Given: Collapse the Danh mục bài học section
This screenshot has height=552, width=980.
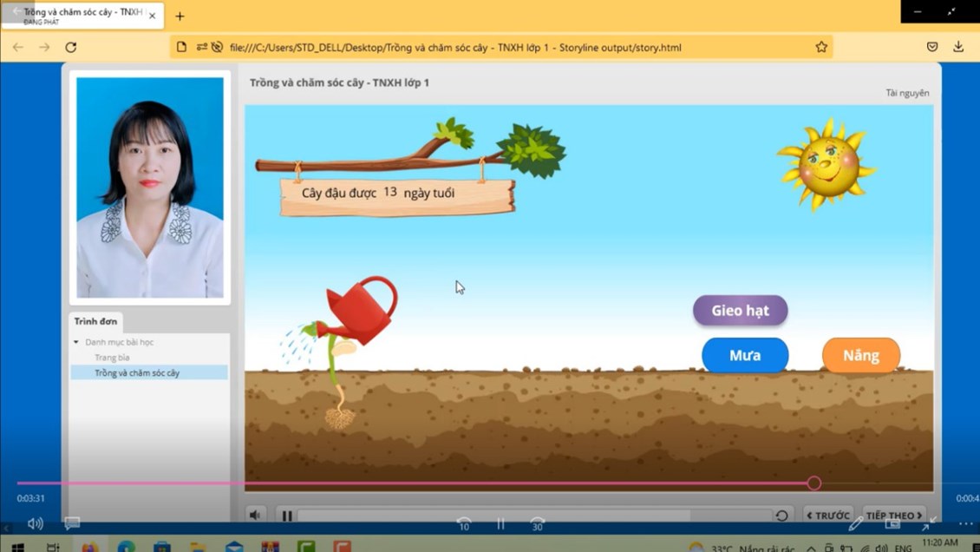Looking at the screenshot, I should [76, 342].
